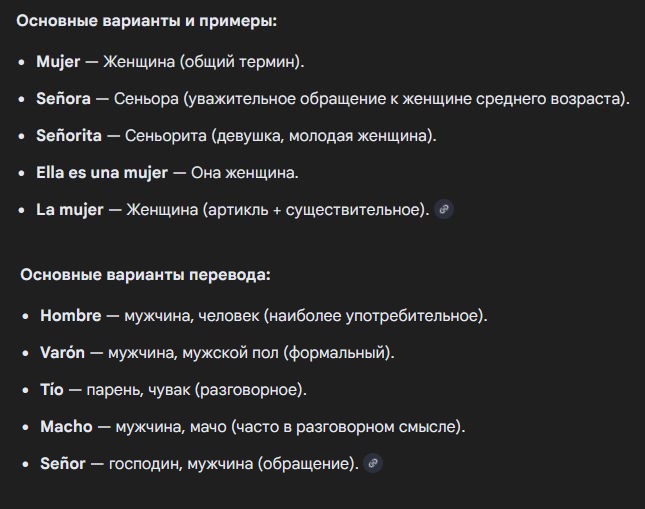Click the text Сеньорита (девушка, молодая женщина)
Screen dimensions: 645x509
pyautogui.click(x=281, y=136)
